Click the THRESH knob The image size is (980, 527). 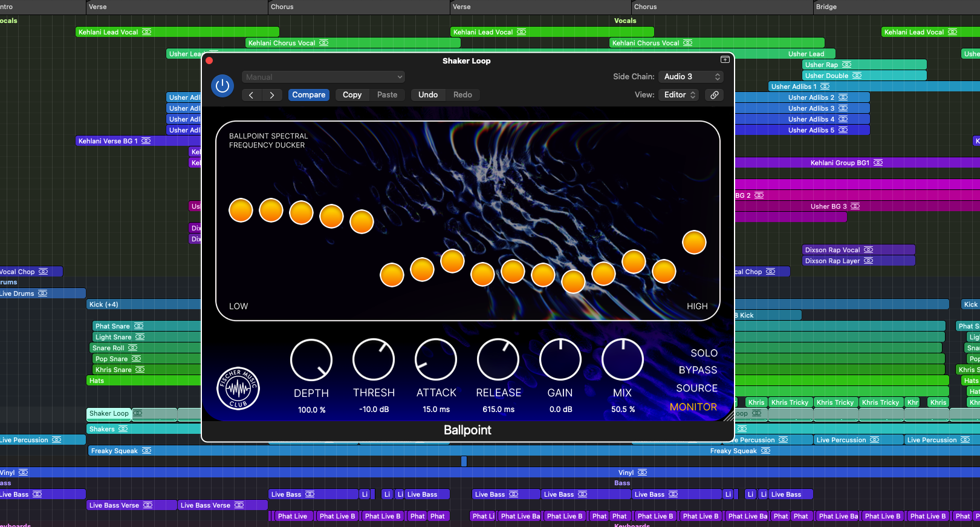[374, 359]
